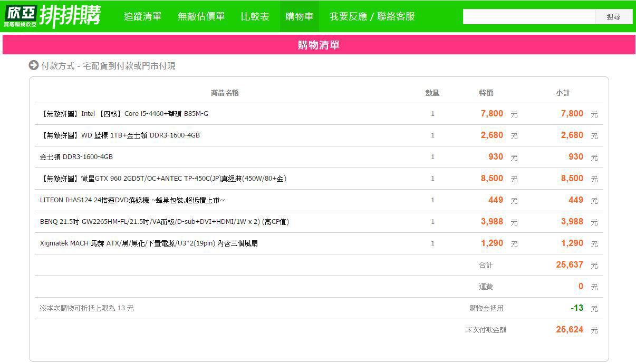Open the 無敵估價單 menu item
The width and height of the screenshot is (636, 364).
tap(201, 16)
